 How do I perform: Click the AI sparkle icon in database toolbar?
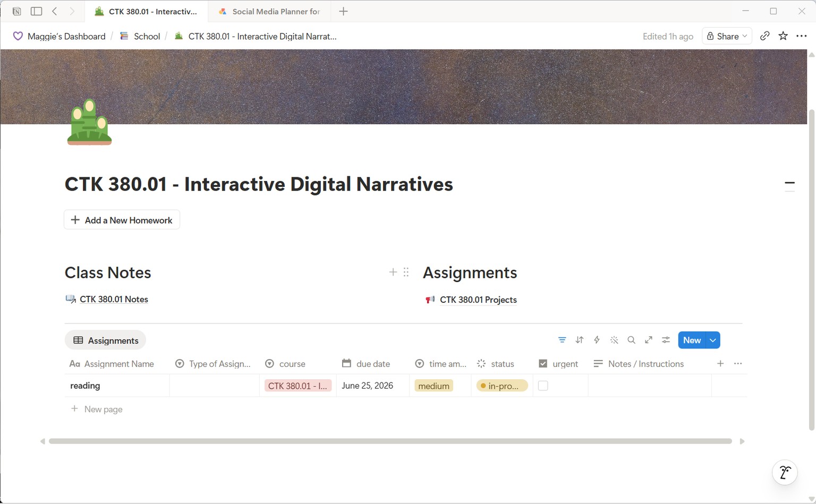coord(614,340)
